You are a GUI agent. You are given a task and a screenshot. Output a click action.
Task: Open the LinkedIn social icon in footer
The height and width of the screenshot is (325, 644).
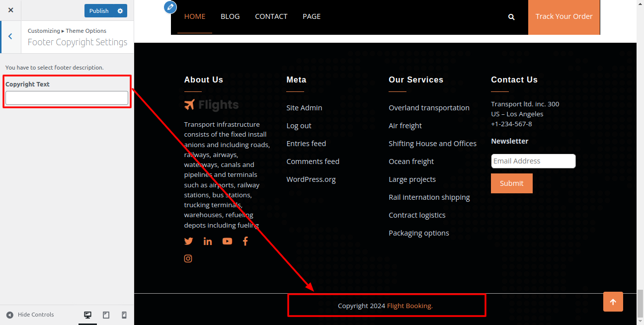click(208, 242)
